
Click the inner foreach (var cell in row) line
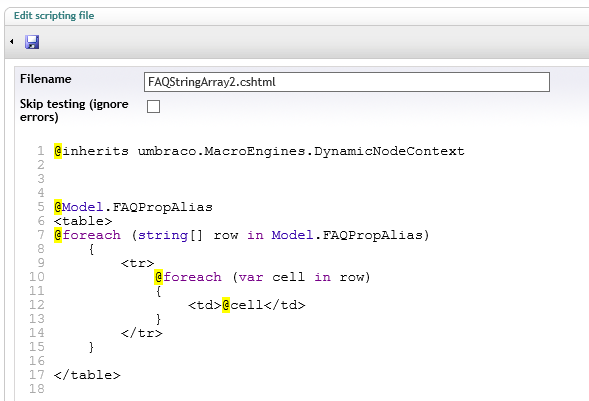(263, 277)
